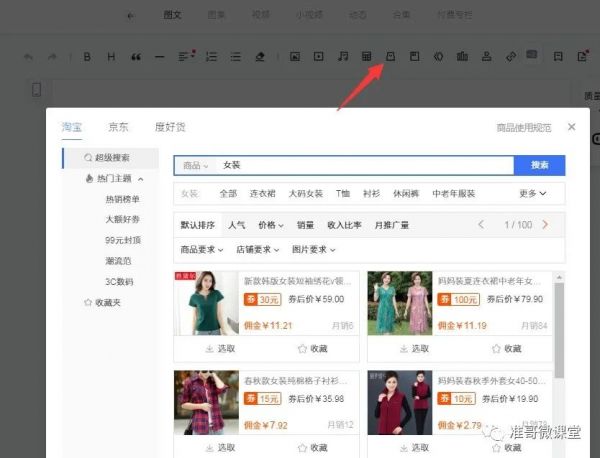Click the product list scrollbar
The height and width of the screenshot is (458, 600).
click(559, 331)
